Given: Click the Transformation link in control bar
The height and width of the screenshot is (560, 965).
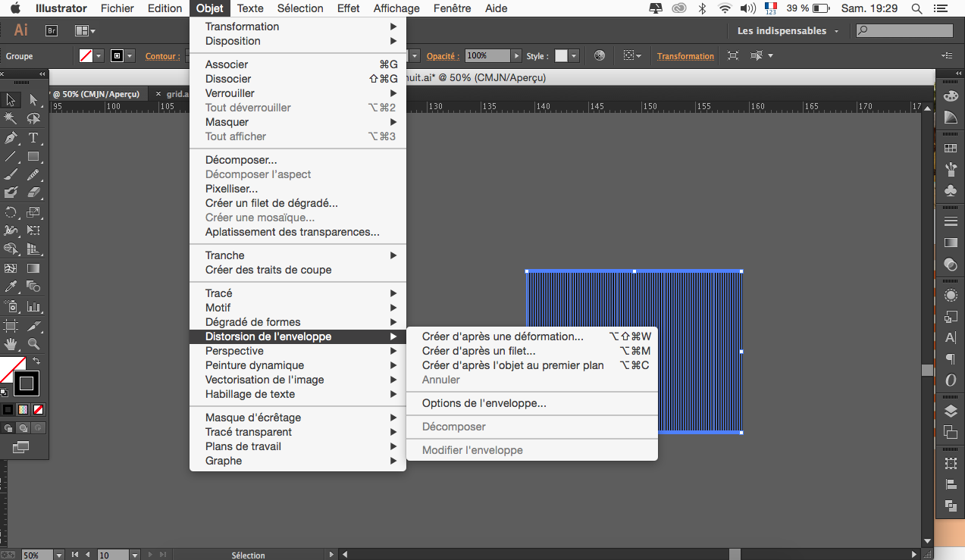Looking at the screenshot, I should [x=685, y=56].
